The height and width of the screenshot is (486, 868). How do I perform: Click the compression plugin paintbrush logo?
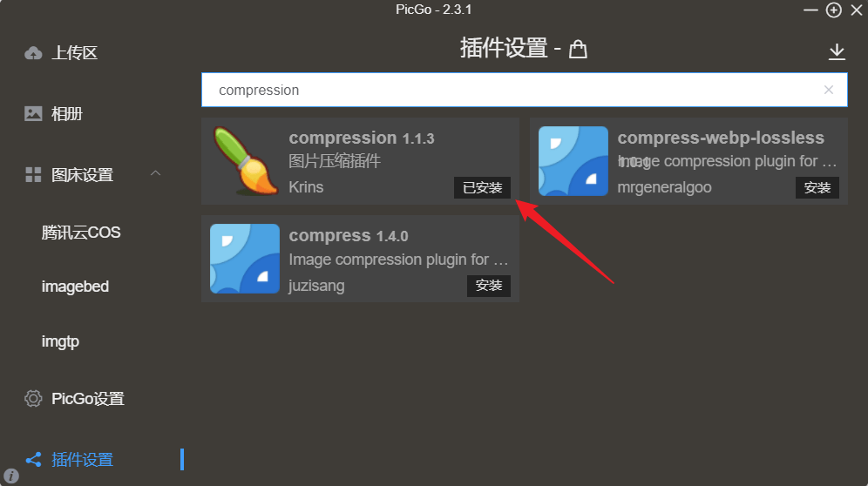(245, 161)
